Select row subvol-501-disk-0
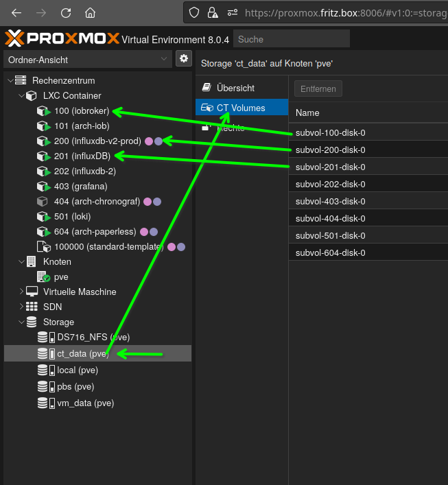The image size is (448, 485). [x=368, y=236]
